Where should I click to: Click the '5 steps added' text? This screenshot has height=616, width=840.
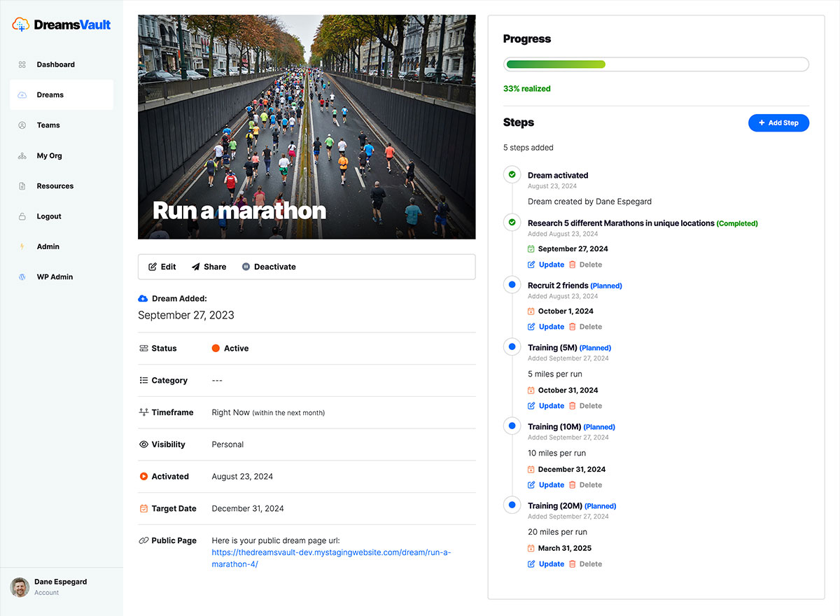528,148
